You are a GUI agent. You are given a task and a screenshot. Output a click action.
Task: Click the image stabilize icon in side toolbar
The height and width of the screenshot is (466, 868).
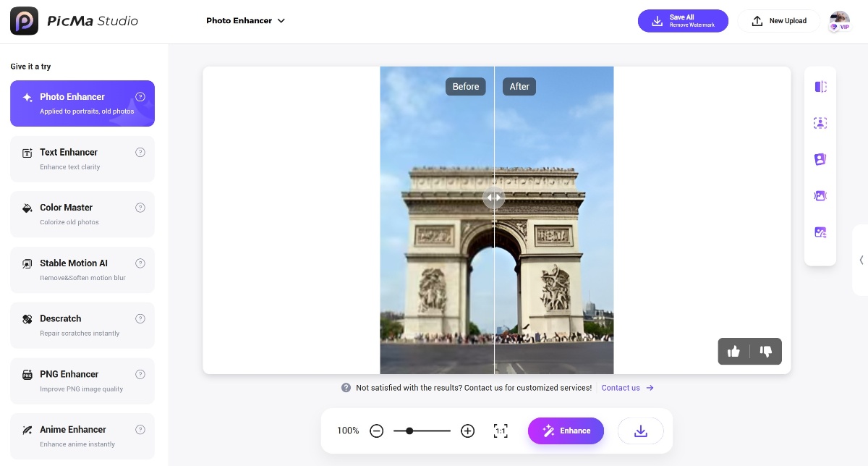tap(820, 196)
